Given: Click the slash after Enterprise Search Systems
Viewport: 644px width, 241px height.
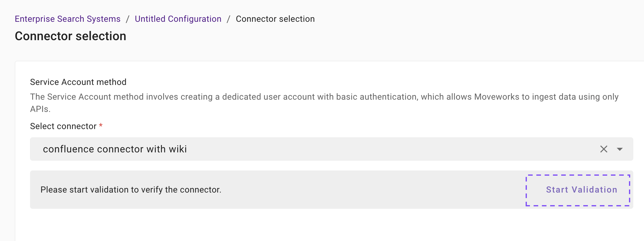Looking at the screenshot, I should (x=128, y=19).
